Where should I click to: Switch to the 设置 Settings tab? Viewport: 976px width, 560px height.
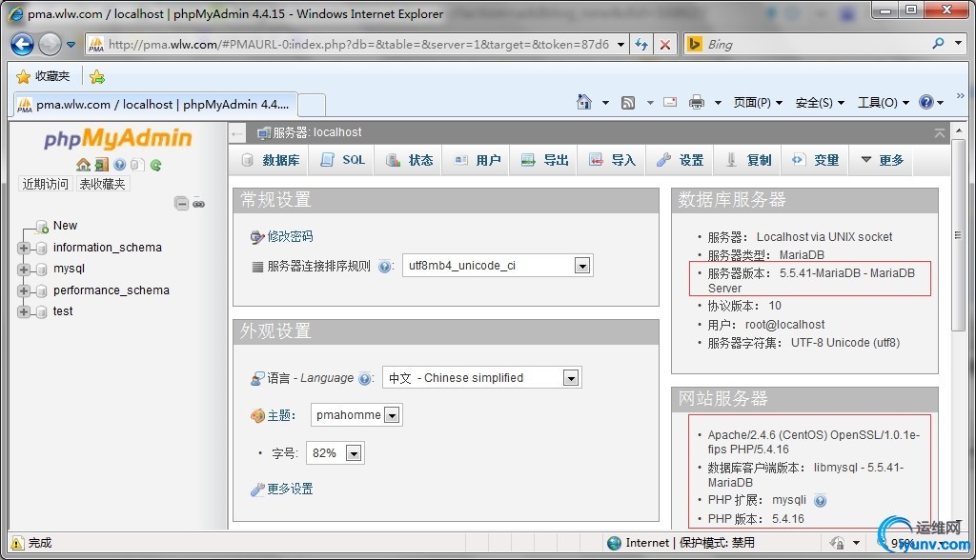(680, 160)
